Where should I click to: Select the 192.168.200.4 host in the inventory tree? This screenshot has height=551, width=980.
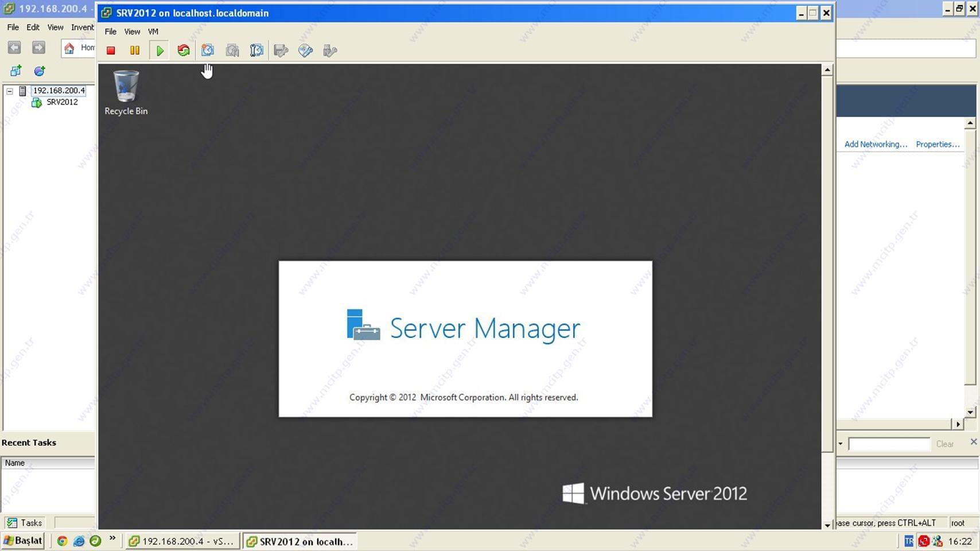click(x=59, y=91)
